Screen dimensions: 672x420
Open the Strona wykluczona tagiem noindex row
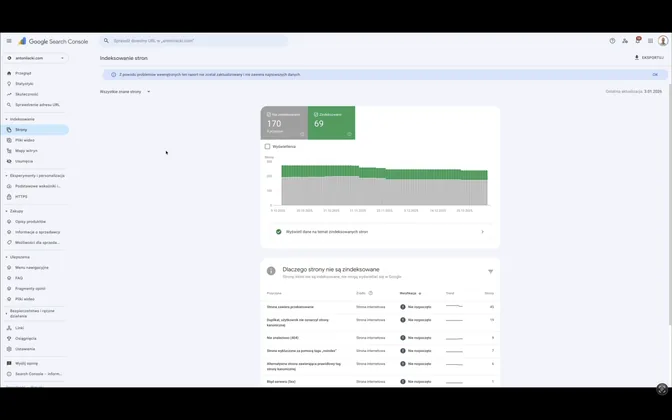coord(380,351)
